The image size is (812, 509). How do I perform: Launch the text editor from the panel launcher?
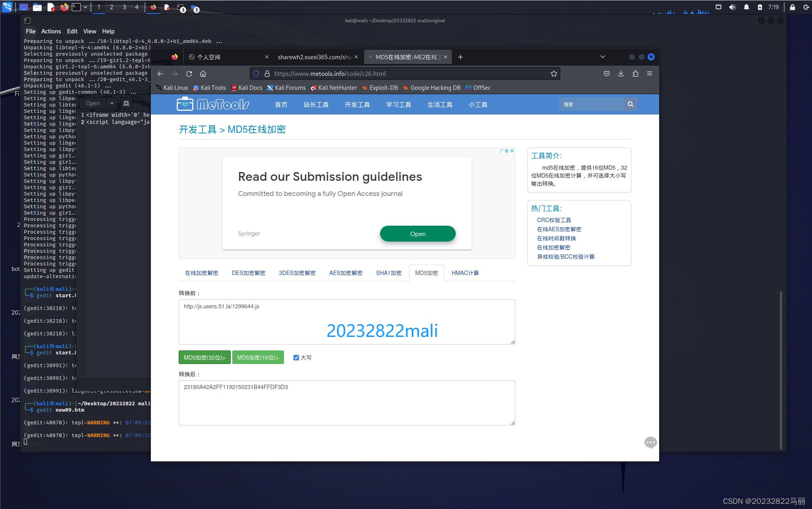51,7
